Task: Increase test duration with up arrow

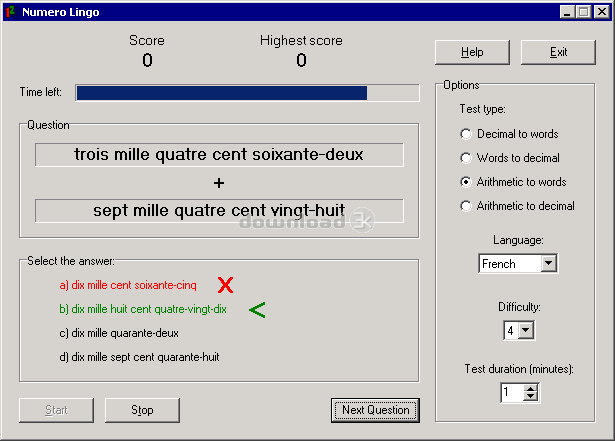Action: click(x=531, y=388)
